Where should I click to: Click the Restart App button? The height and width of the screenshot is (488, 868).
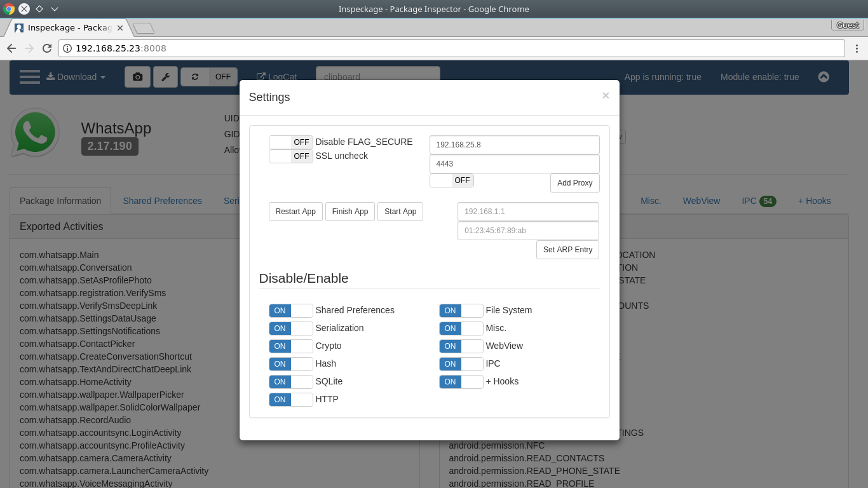(x=295, y=212)
